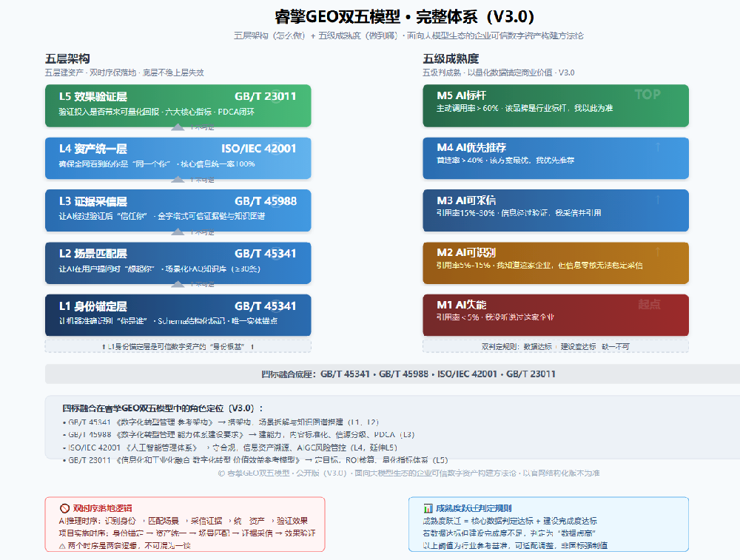Click the prohibition icon beside 双时序落地逻辑
This screenshot has width=740, height=560.
(x=64, y=508)
